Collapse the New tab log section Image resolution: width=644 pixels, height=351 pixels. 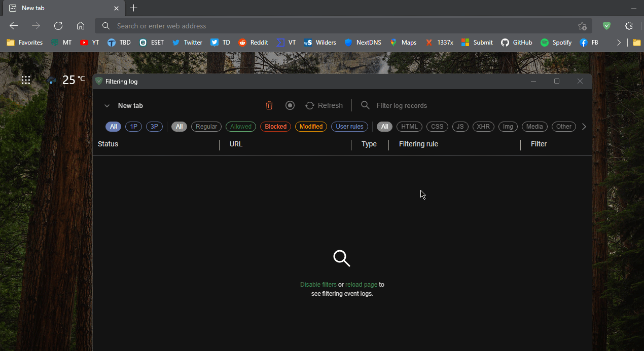(x=107, y=105)
